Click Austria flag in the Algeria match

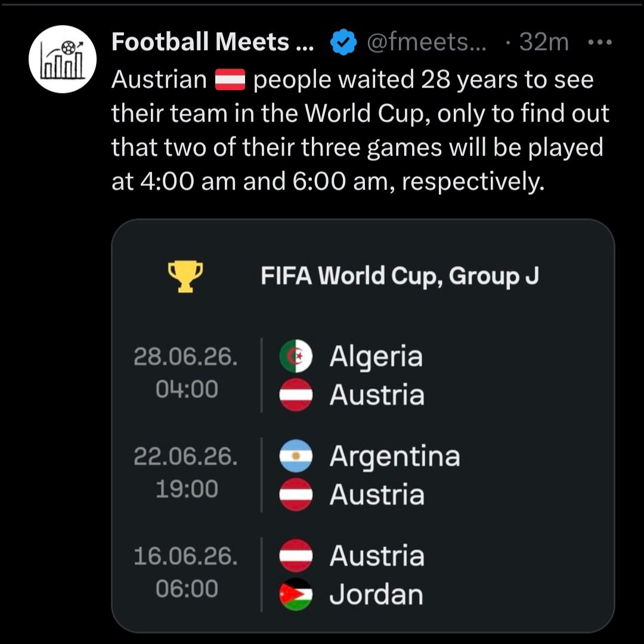point(296,395)
